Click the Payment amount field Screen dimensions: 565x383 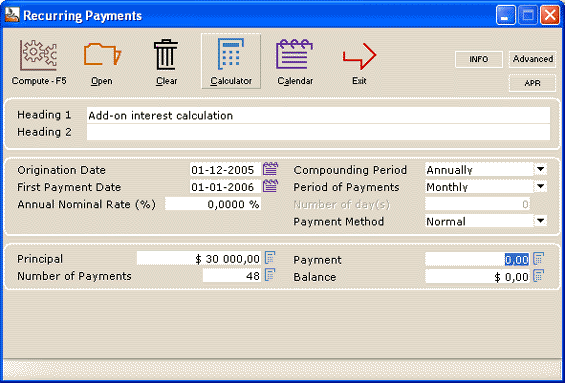477,259
